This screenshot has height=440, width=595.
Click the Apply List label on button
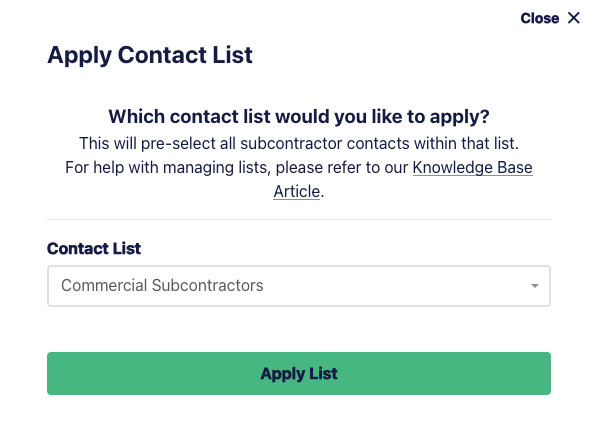pyautogui.click(x=299, y=374)
